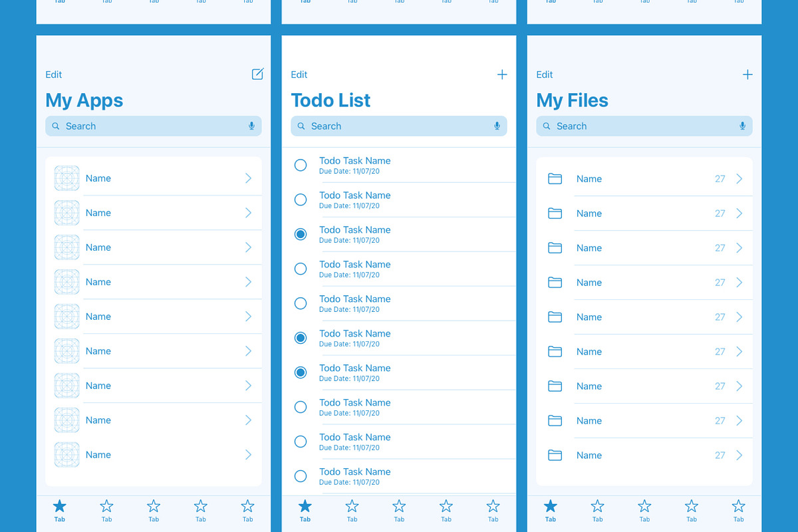Tap the fourth app icon placeholder in My Apps
Image resolution: width=798 pixels, height=532 pixels.
click(66, 282)
